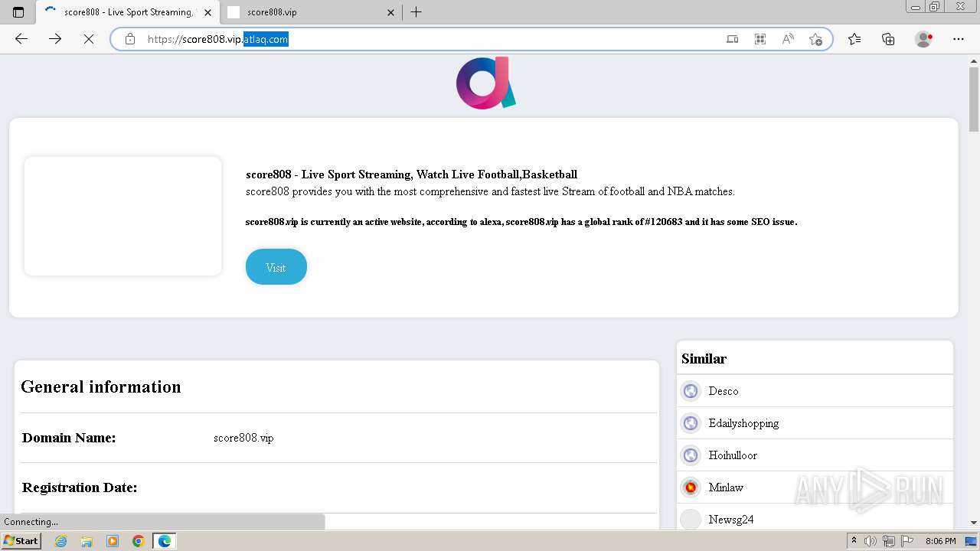This screenshot has width=980, height=551.
Task: Open Collections panel
Action: 888,39
